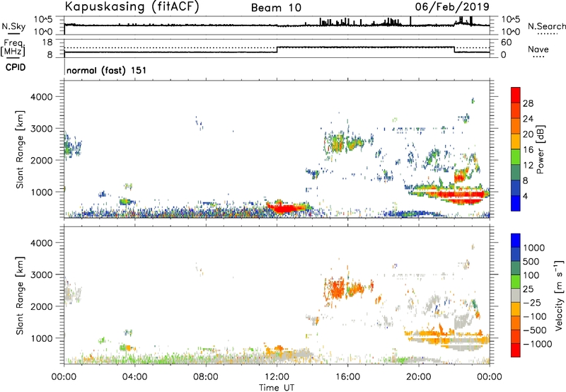This screenshot has height=392, width=566.
Task: Click the date "06/Feb/2019"
Action: click(x=452, y=6)
